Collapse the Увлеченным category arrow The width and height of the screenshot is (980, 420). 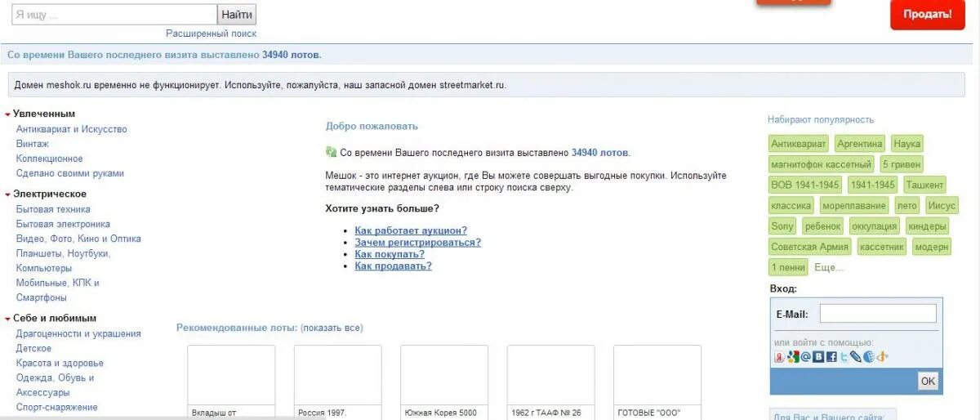(x=7, y=114)
